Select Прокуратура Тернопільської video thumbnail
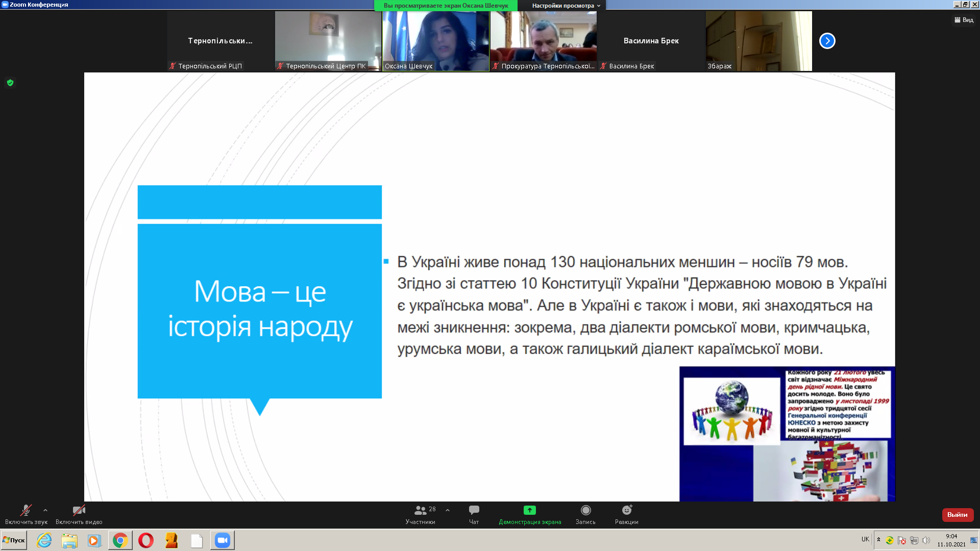 coord(543,41)
